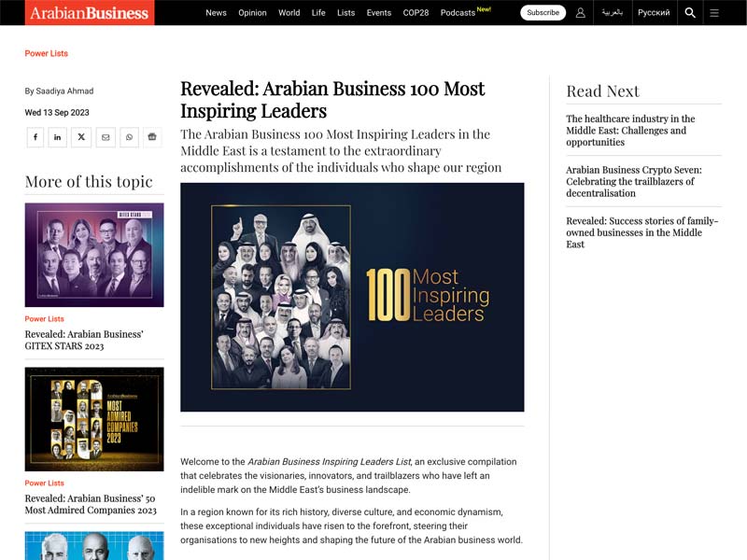Screen dimensions: 747x560
Task: Expand the hamburger menu
Action: [714, 13]
